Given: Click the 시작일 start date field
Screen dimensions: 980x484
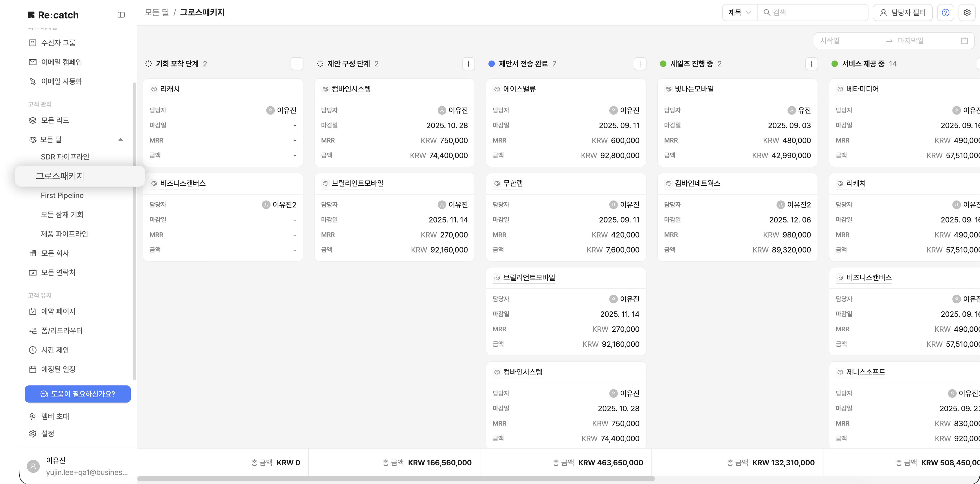Looking at the screenshot, I should coord(848,41).
